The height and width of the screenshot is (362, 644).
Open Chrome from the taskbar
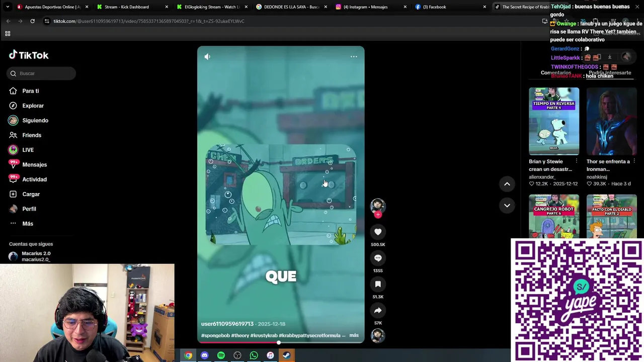click(188, 355)
